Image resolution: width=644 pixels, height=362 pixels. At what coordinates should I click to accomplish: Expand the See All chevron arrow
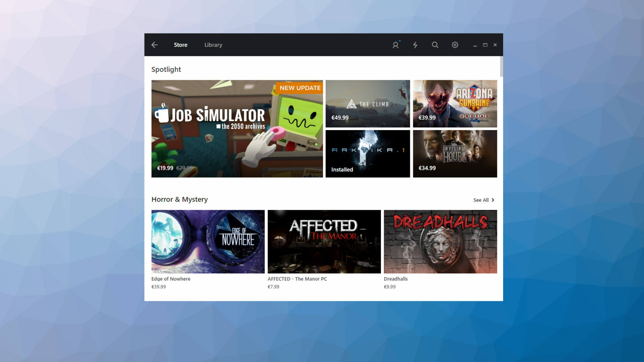point(493,200)
